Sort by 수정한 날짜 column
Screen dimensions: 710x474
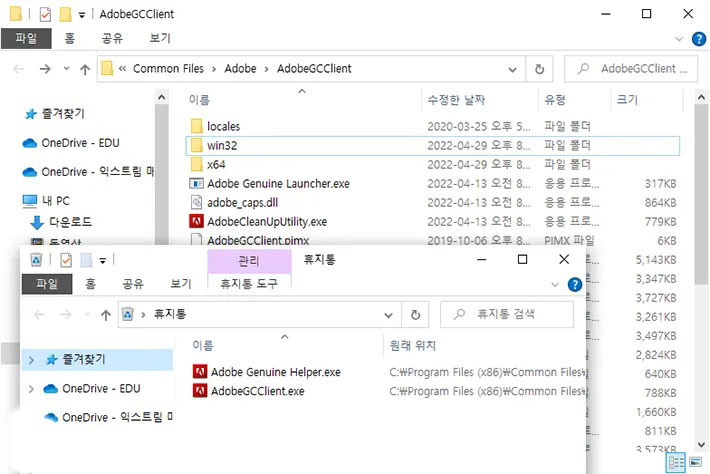pyautogui.click(x=456, y=100)
